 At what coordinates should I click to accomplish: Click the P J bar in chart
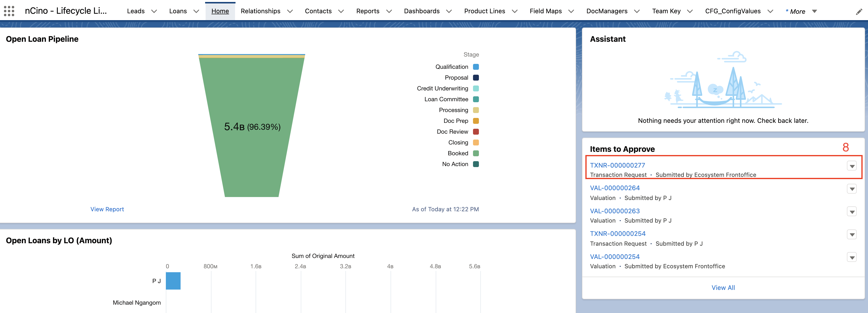tap(173, 281)
